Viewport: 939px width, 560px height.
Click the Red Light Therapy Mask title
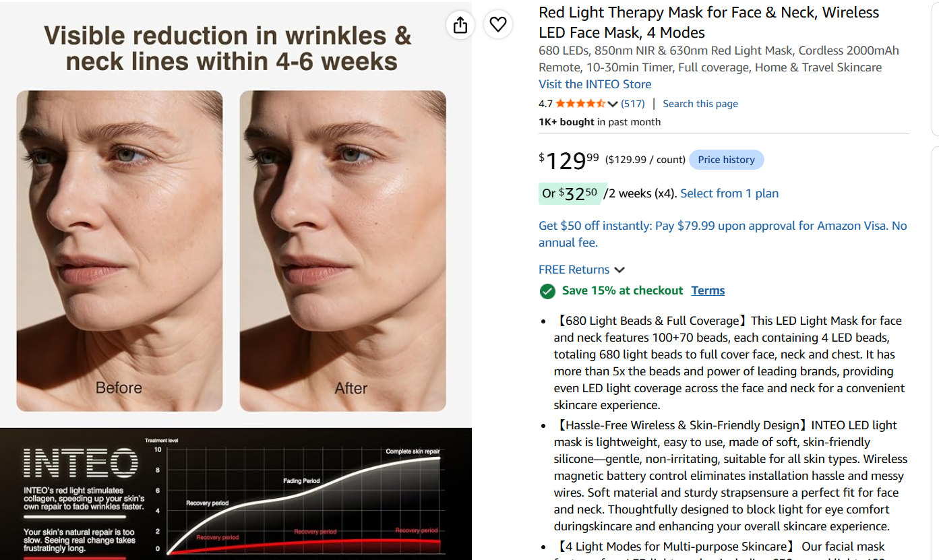pyautogui.click(x=709, y=22)
